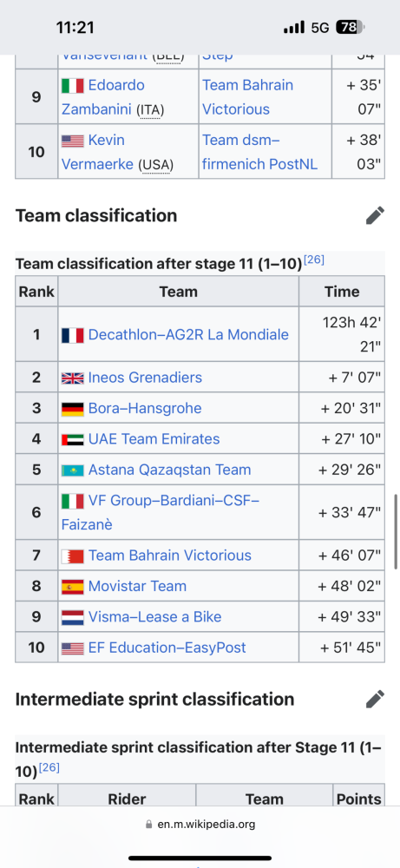Tap the Spanish flag beside Movistar Team
The height and width of the screenshot is (868, 400).
click(x=73, y=587)
